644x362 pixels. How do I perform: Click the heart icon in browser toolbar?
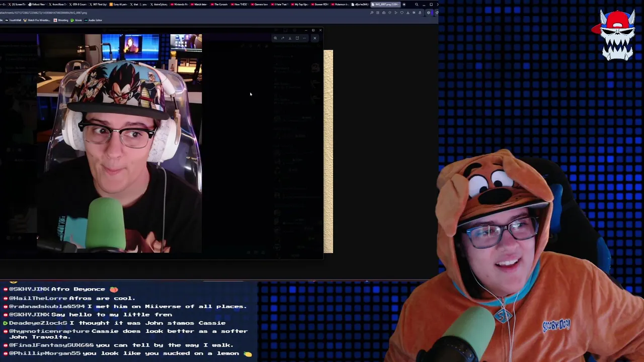[x=402, y=13]
